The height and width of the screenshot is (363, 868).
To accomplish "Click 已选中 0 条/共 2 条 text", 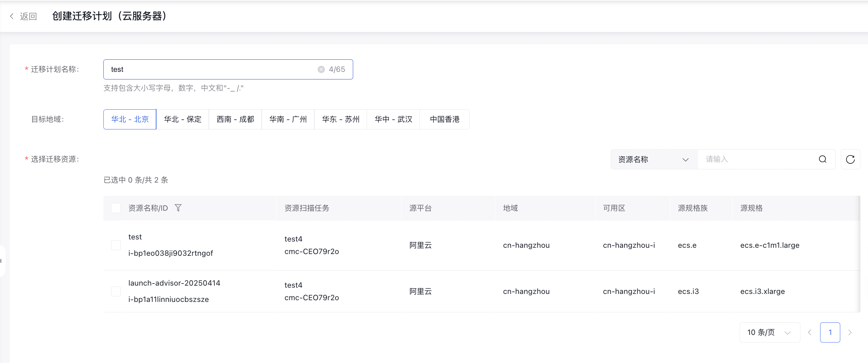I will pyautogui.click(x=136, y=180).
